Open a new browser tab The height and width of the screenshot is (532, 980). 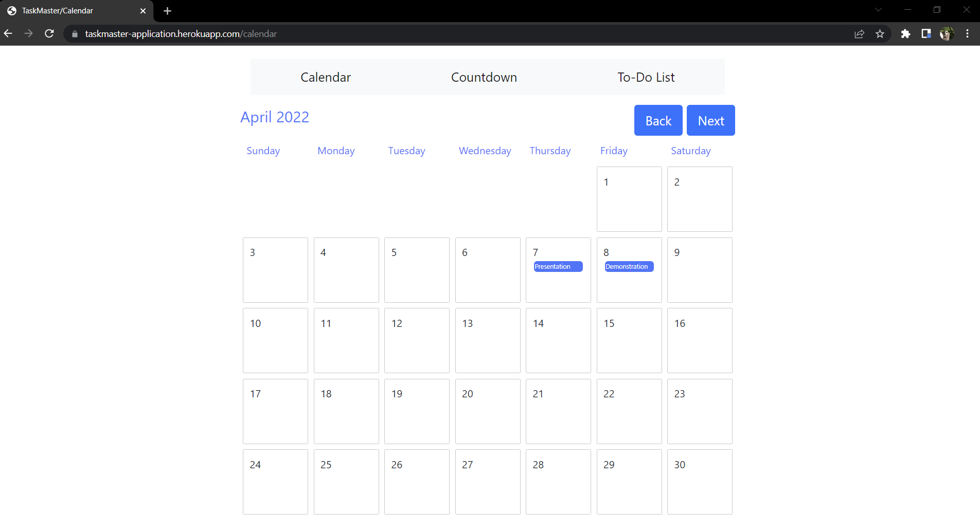(x=167, y=11)
